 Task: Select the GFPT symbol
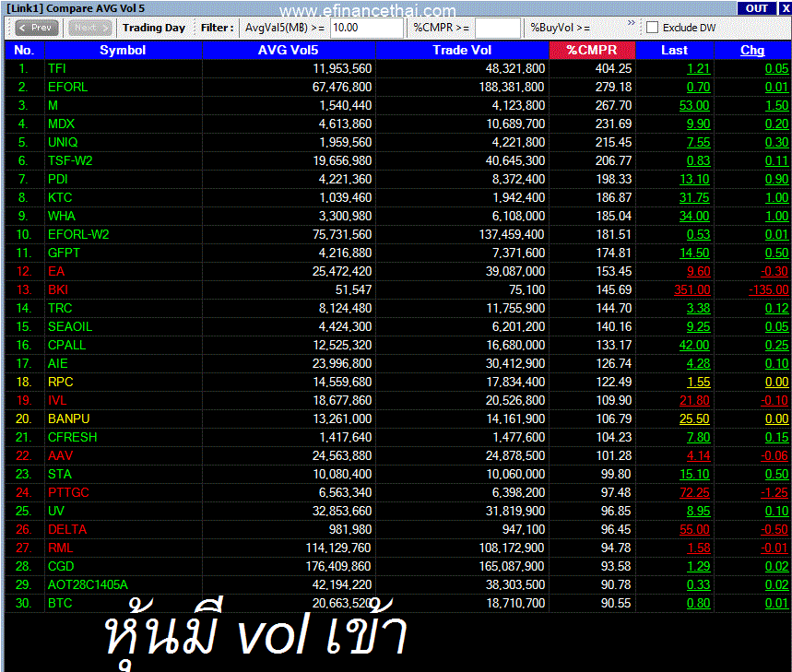pos(64,253)
